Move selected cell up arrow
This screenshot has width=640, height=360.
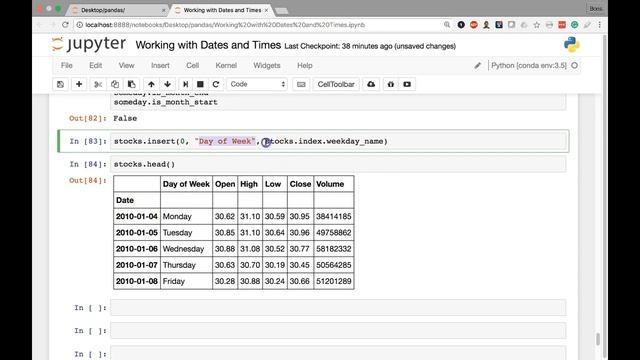coord(151,84)
